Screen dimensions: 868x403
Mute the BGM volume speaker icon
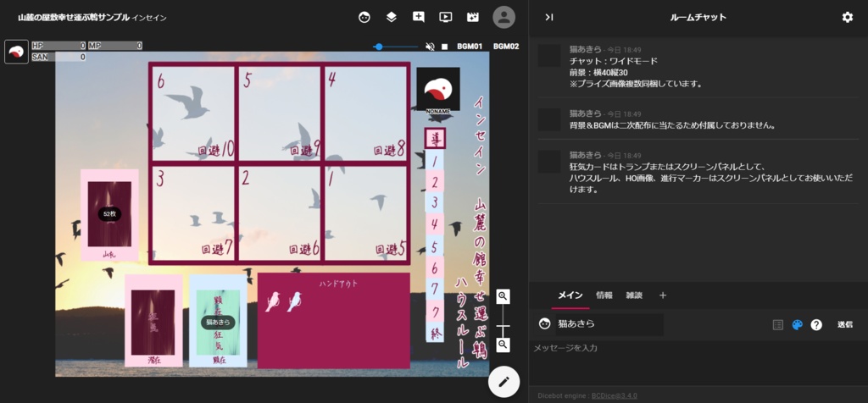coord(430,47)
